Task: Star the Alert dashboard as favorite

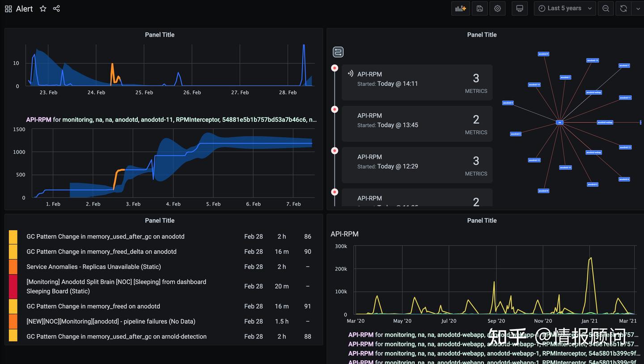Action: 43,8
